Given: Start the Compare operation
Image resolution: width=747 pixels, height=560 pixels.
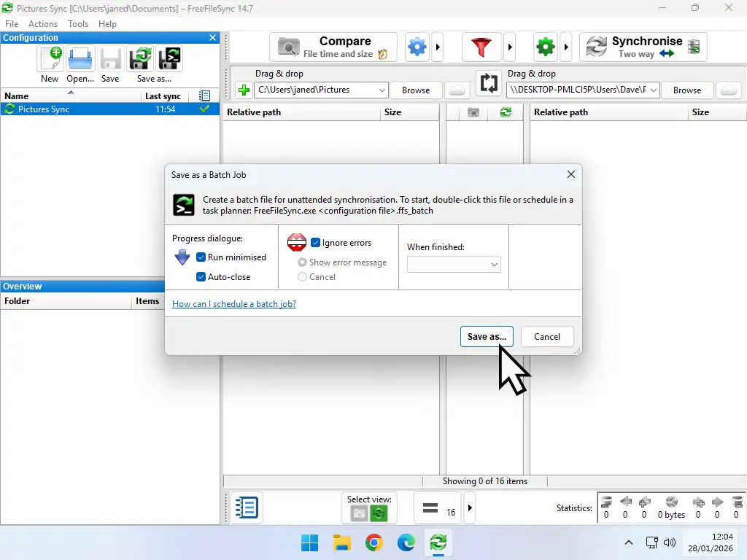Looking at the screenshot, I should [x=333, y=46].
